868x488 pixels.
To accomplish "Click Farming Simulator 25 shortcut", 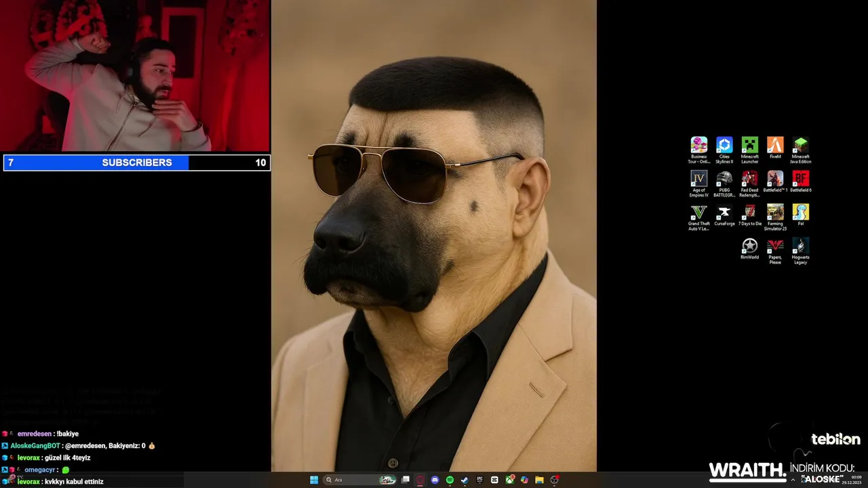I will click(x=775, y=218).
